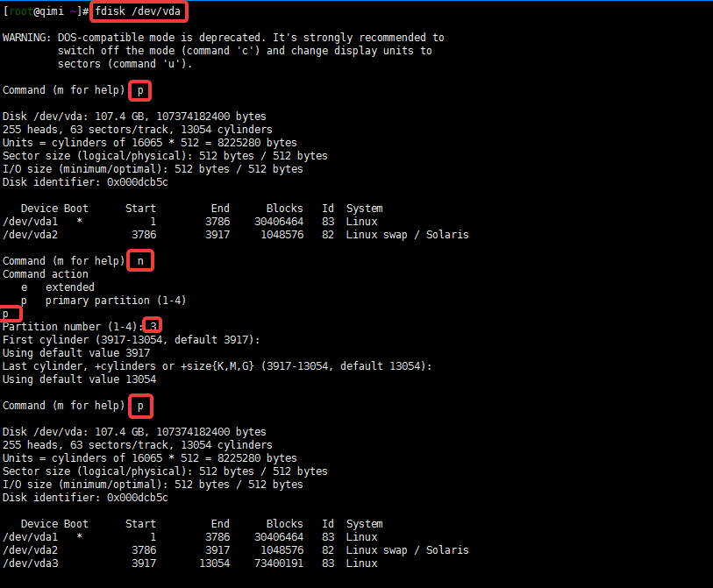
Task: Click the 'Last cylinder, +cylinders or +size{K,M,G}' line
Action: (x=217, y=366)
